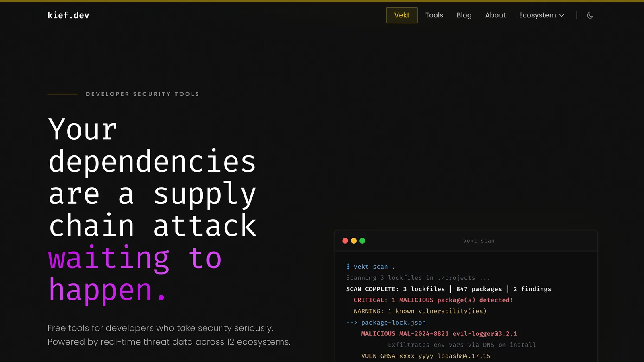Open the kief.dev home logo link
This screenshot has width=644, height=362.
[x=68, y=15]
